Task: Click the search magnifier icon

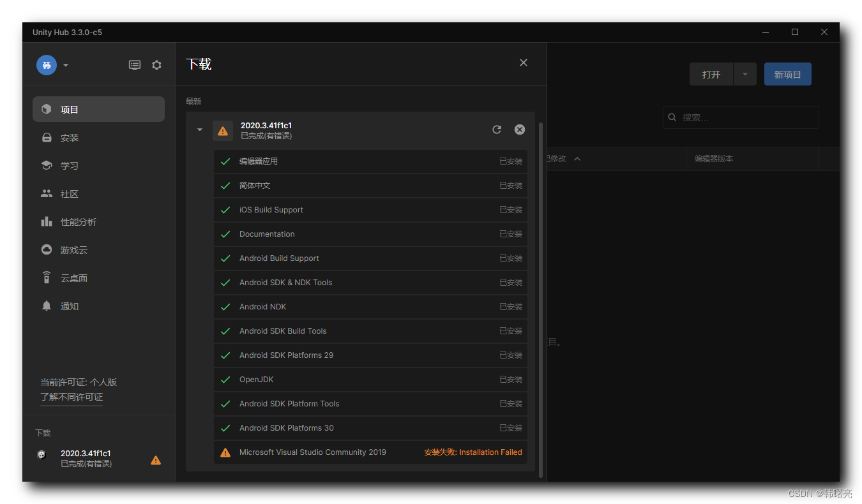Action: point(672,117)
